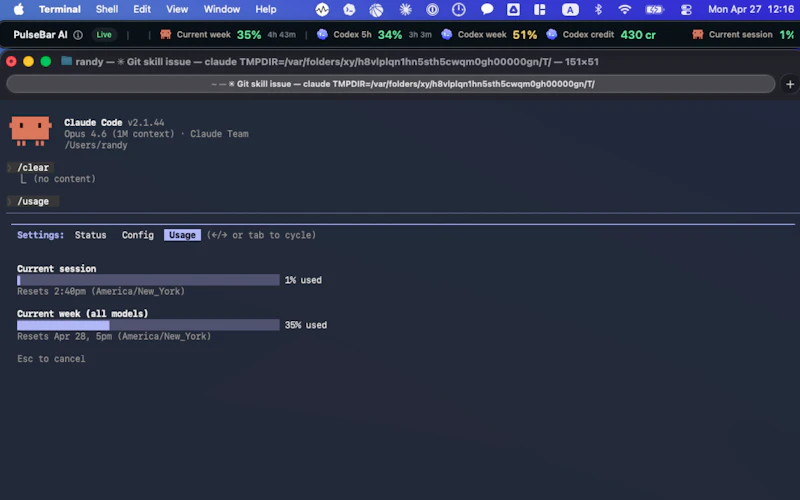Click the Claude Code v2.1.44 header text

coord(114,122)
